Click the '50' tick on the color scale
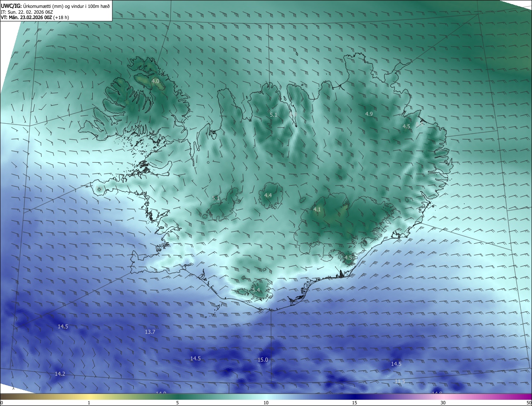The height and width of the screenshot is (406, 532). coord(529,403)
